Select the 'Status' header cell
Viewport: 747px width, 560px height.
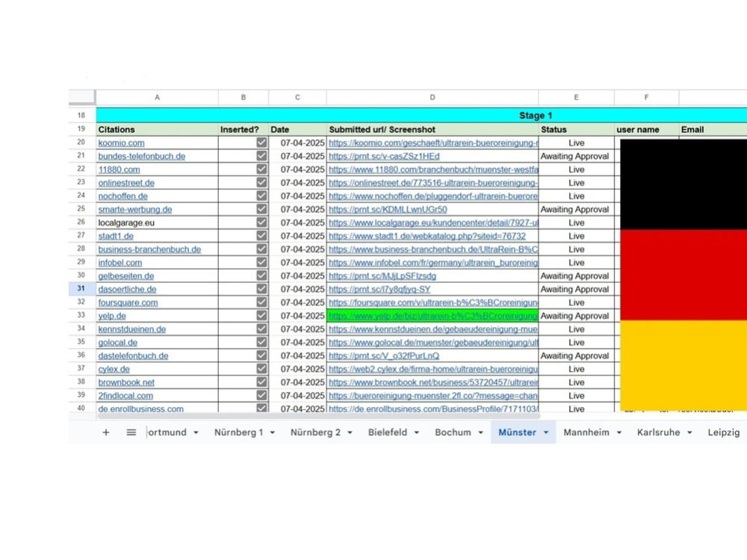(x=576, y=129)
